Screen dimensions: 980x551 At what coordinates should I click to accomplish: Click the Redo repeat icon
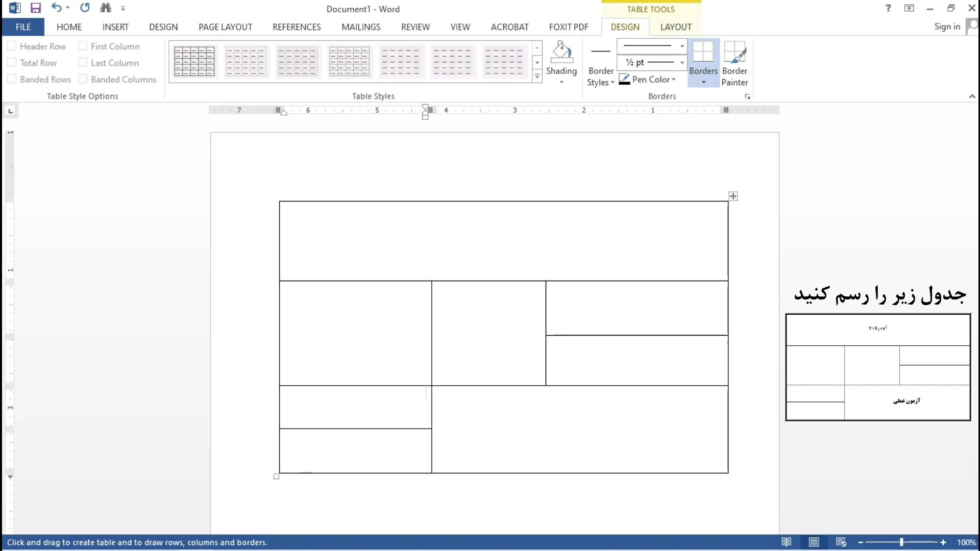pos(85,8)
